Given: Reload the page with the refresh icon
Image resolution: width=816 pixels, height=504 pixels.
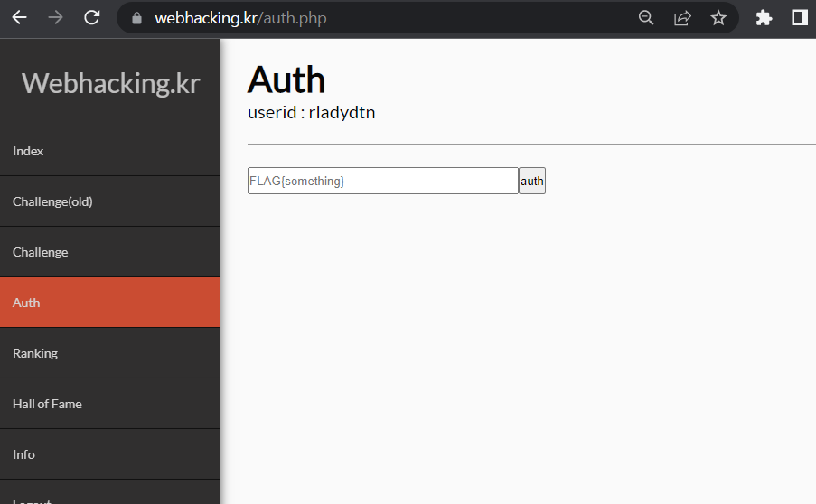Looking at the screenshot, I should point(92,18).
